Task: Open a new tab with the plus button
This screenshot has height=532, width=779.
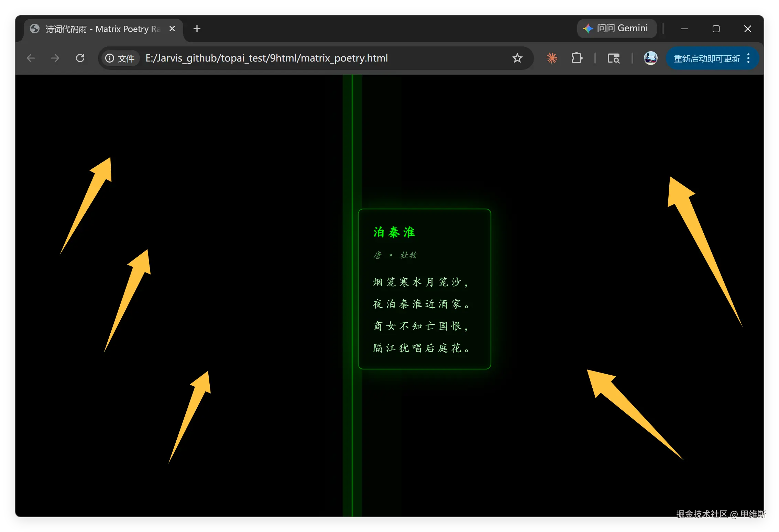Action: (x=197, y=29)
